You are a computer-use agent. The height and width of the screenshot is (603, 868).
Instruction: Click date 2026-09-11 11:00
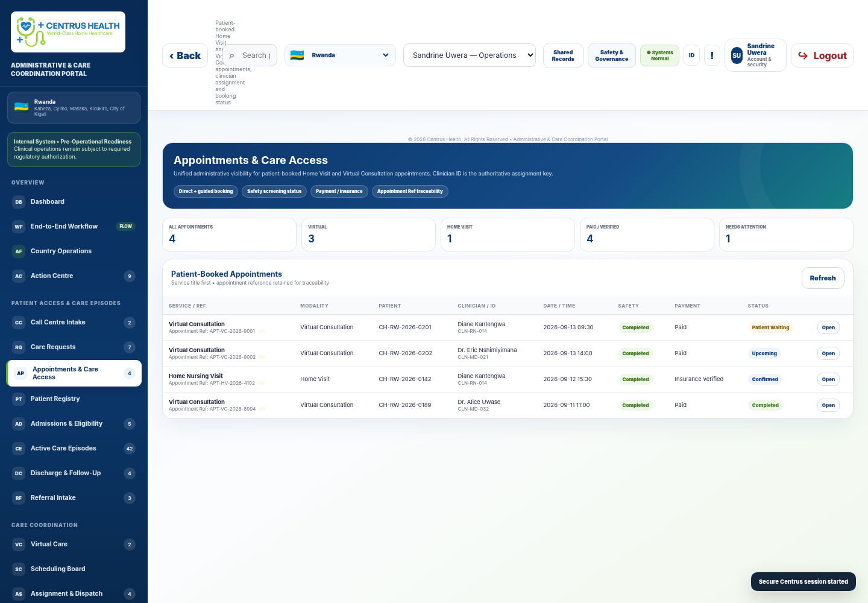tap(567, 405)
